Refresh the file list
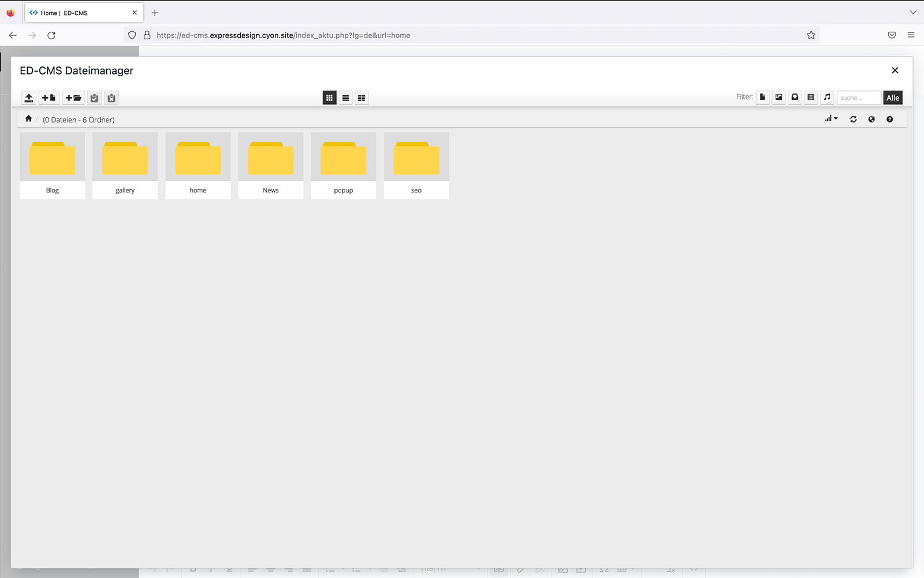Screen dimensions: 924x578 tap(853, 119)
